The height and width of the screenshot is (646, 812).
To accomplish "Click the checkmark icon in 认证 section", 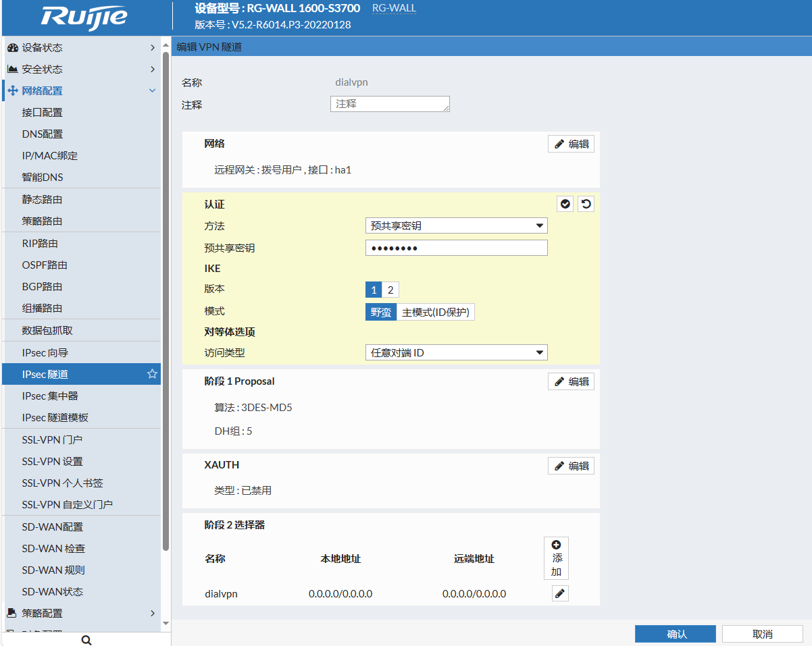I will click(x=565, y=204).
